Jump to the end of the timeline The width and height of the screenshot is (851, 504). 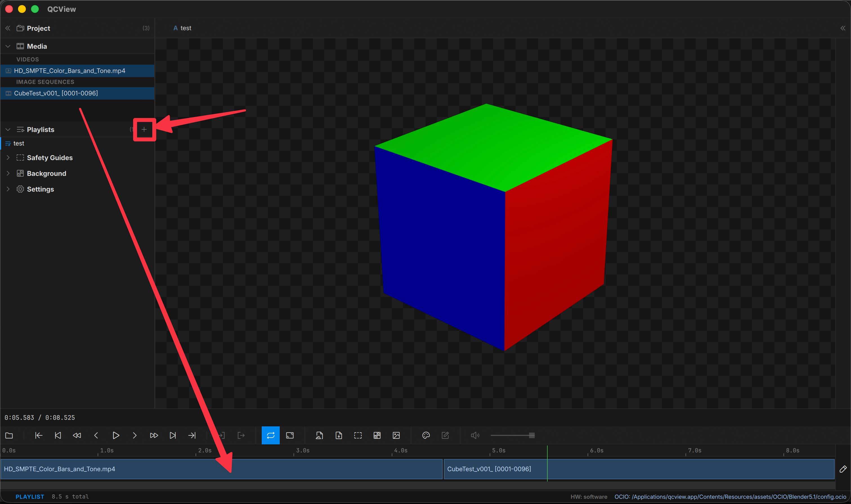click(x=192, y=435)
